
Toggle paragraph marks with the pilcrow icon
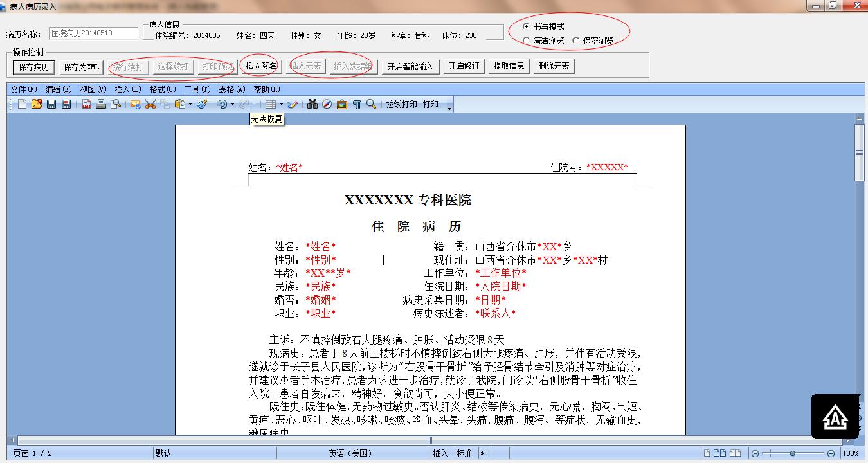point(357,104)
